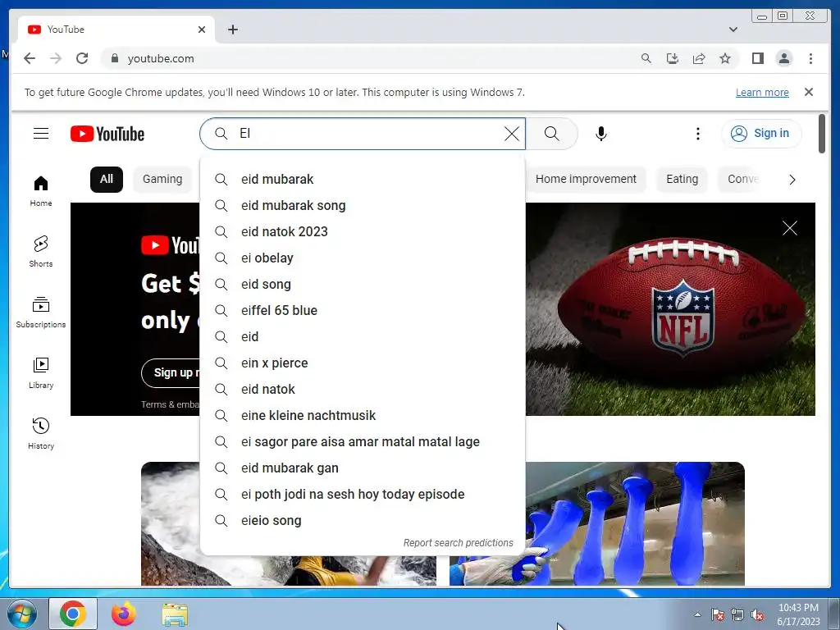
Task: Start voice search with the microphone
Action: pyautogui.click(x=601, y=134)
